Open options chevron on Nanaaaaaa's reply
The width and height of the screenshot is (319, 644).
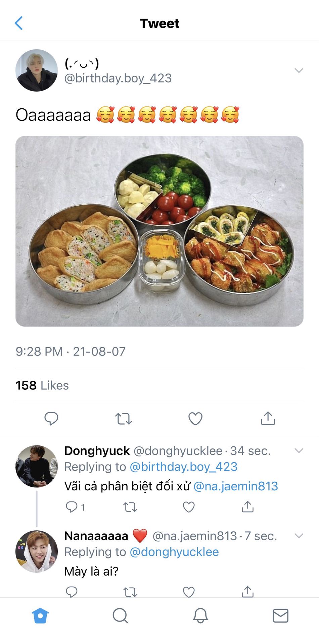point(299,536)
